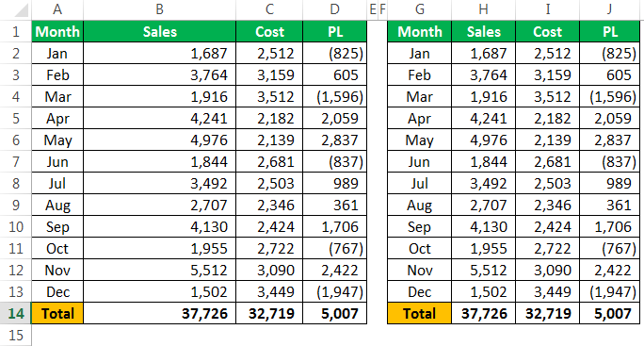Image resolution: width=644 pixels, height=346 pixels.
Task: Select total 32,719 in column C
Action: (x=269, y=313)
